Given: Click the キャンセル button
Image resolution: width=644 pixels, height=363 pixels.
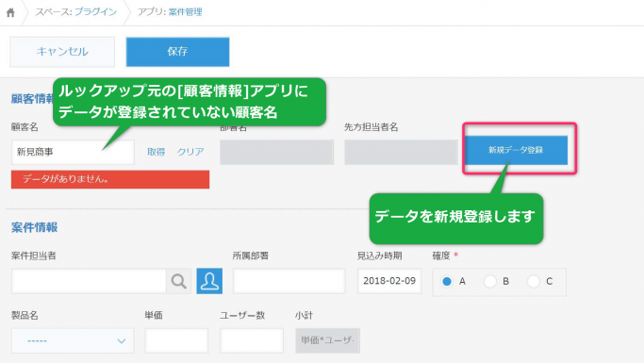Looking at the screenshot, I should (62, 52).
